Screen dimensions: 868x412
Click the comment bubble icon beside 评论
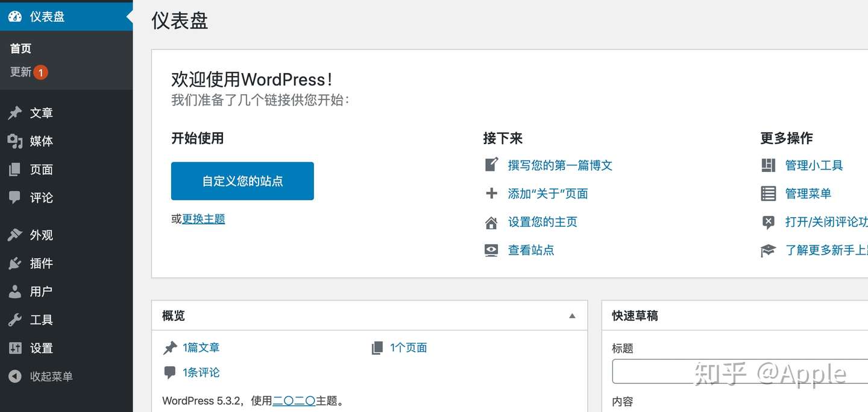[x=15, y=198]
